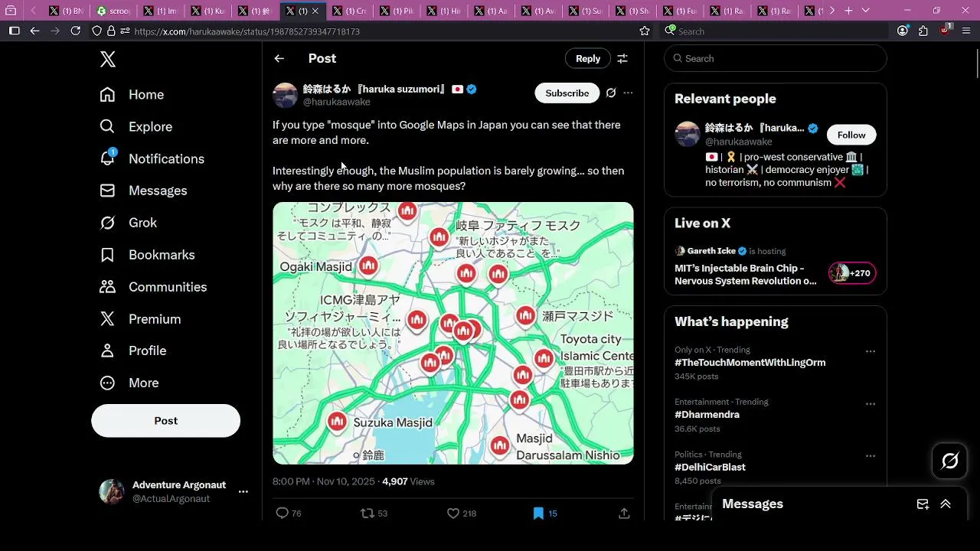Click the tracking protection shield icon

tap(96, 31)
